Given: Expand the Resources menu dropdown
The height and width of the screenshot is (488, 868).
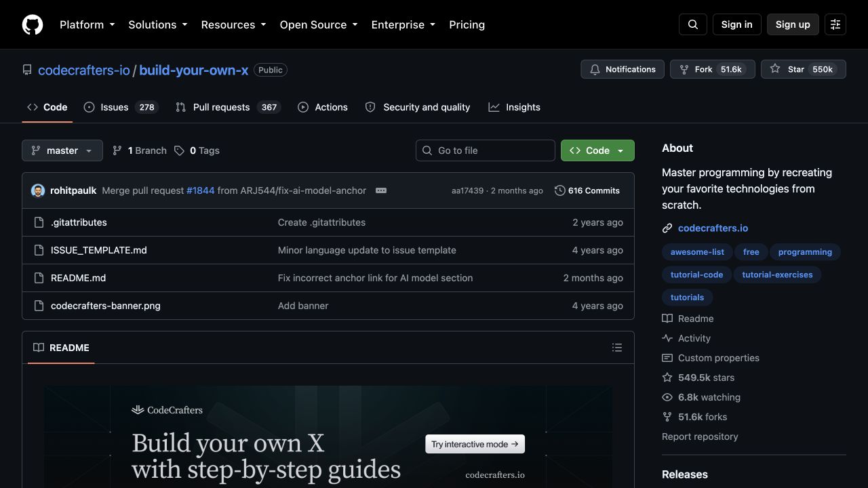Looking at the screenshot, I should (x=233, y=24).
